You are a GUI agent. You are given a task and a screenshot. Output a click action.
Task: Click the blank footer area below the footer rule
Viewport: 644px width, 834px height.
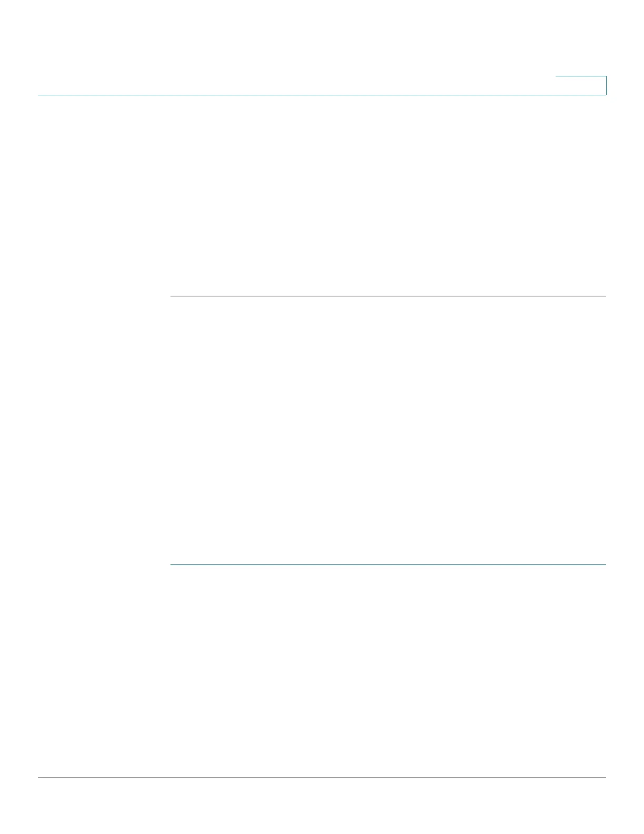(322, 806)
